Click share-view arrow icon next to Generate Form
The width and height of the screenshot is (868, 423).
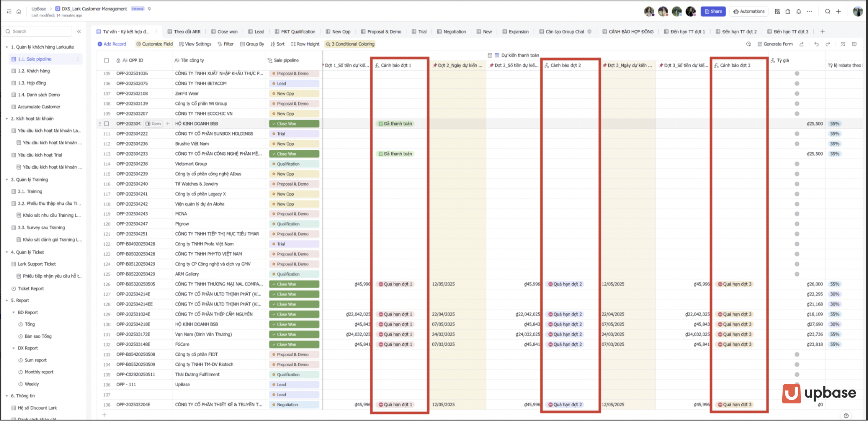(802, 44)
